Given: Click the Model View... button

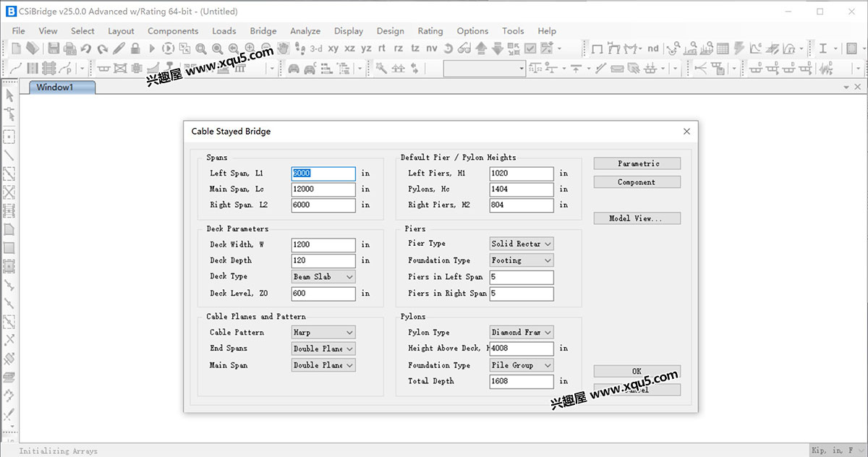Looking at the screenshot, I should coord(637,218).
